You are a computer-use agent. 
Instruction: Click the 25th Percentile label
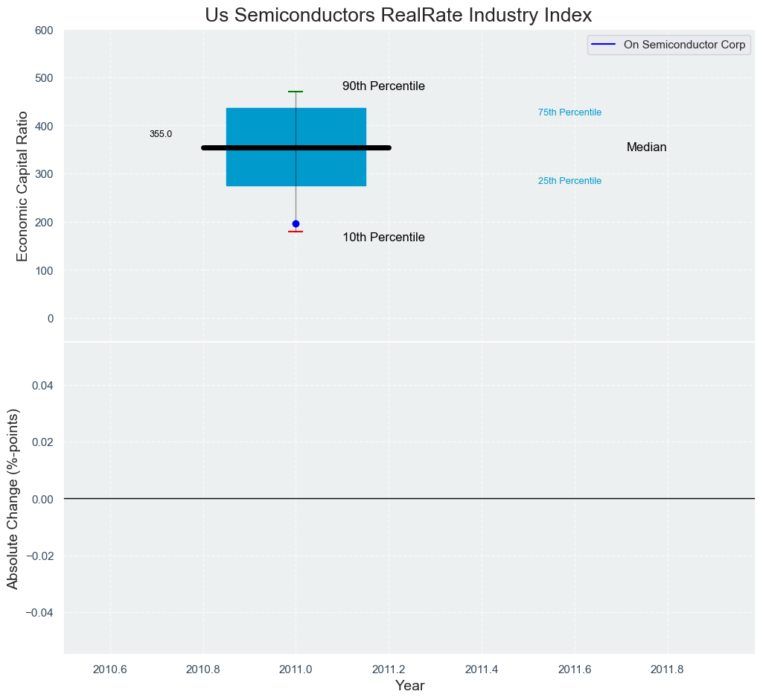tap(569, 181)
